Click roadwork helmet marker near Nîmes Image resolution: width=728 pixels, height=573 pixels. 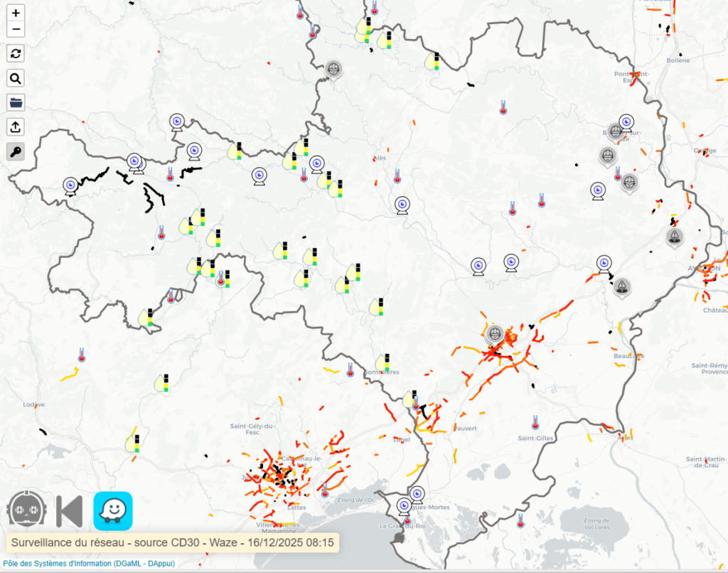point(495,333)
